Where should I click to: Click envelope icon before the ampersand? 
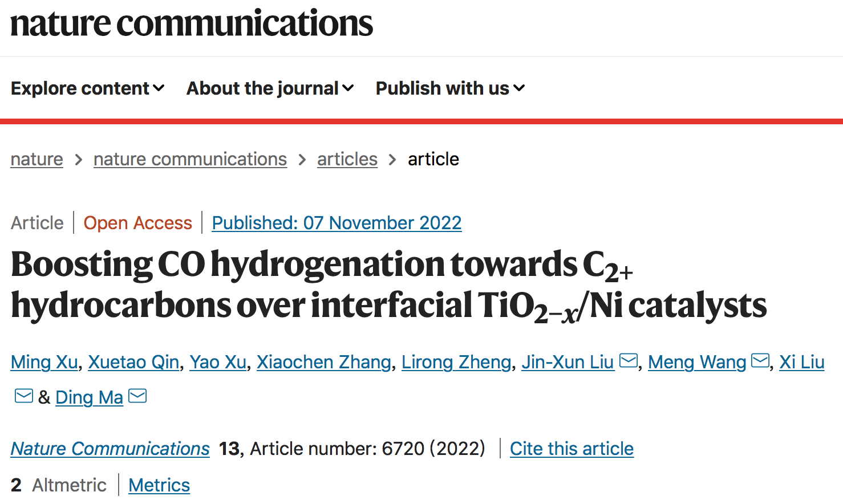tap(23, 396)
